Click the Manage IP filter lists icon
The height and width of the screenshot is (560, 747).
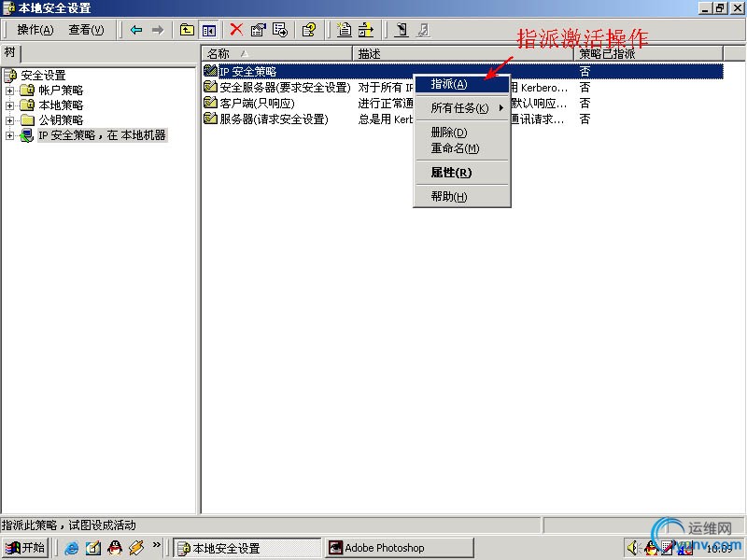[x=366, y=30]
